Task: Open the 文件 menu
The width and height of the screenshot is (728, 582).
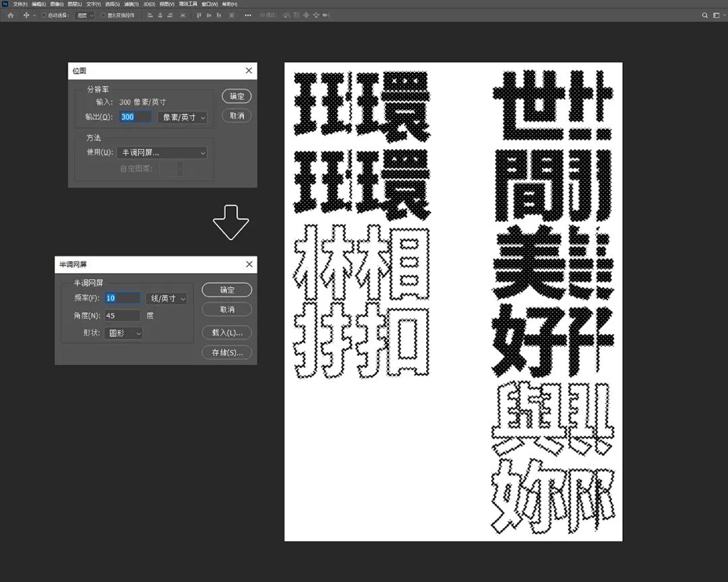Action: [20, 4]
